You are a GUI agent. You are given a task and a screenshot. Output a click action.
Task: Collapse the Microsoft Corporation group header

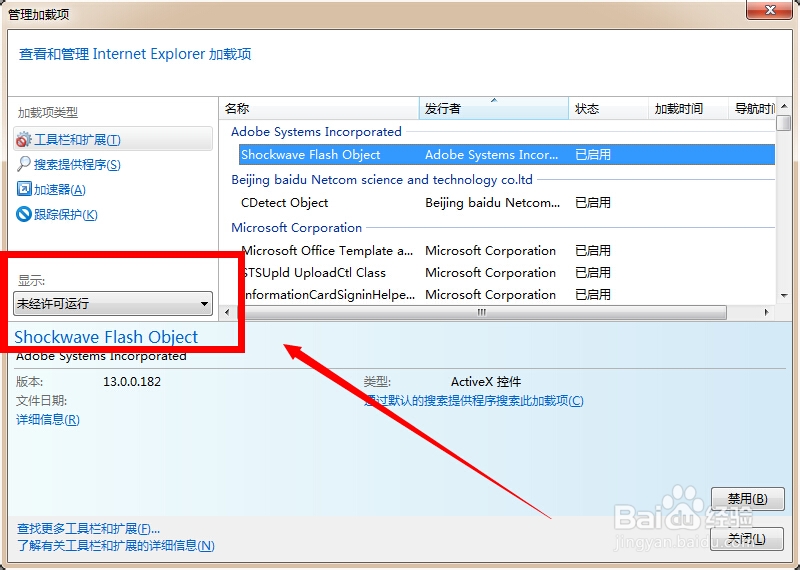point(296,228)
